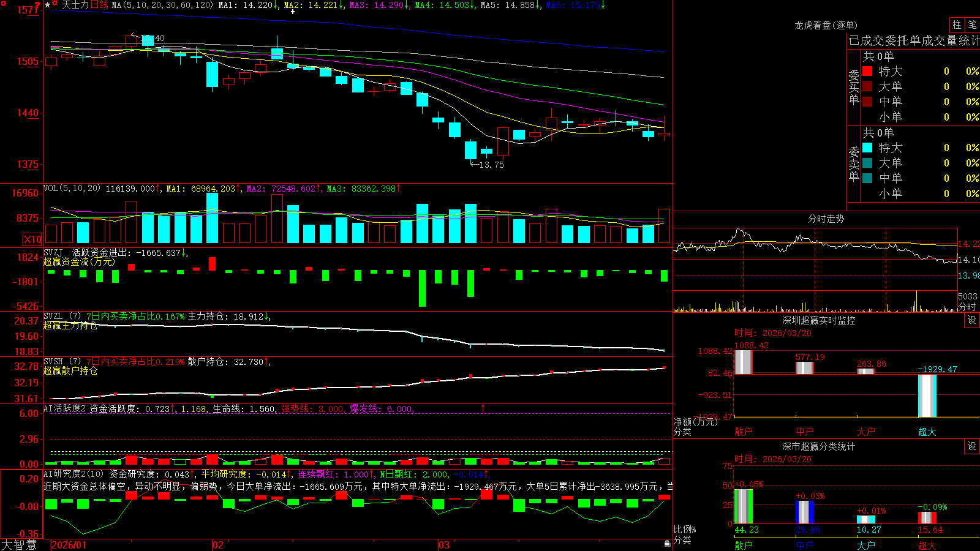The width and height of the screenshot is (980, 551).
Task: Click the 中户 bar showing 577.19
Action: pyautogui.click(x=804, y=367)
